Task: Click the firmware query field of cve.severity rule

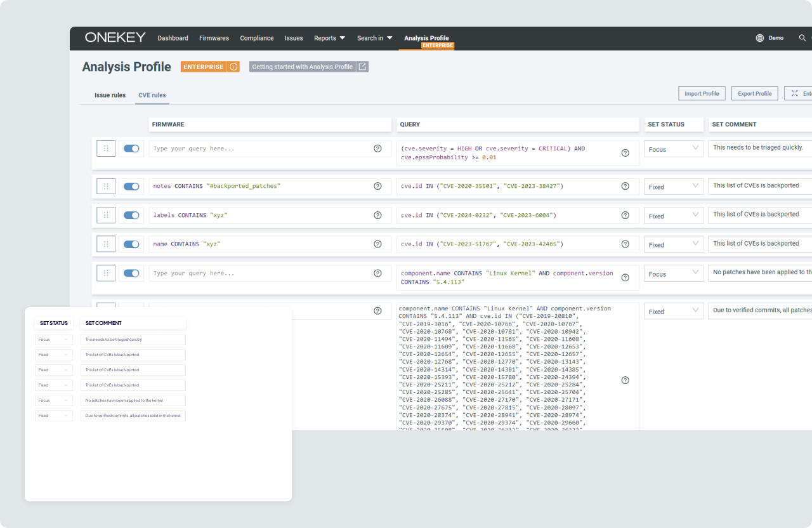Action: 270,148
